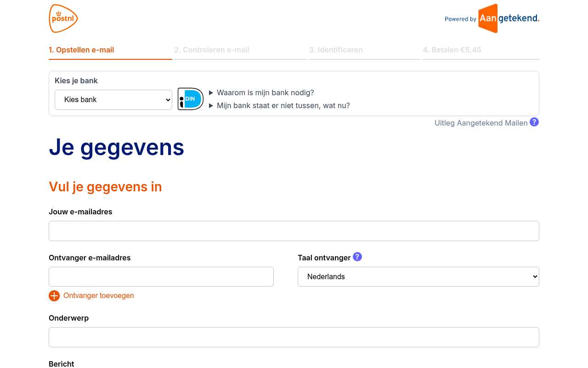Click help icon beside Taal ontvanger
Screen dimensions: 588x368
click(357, 257)
